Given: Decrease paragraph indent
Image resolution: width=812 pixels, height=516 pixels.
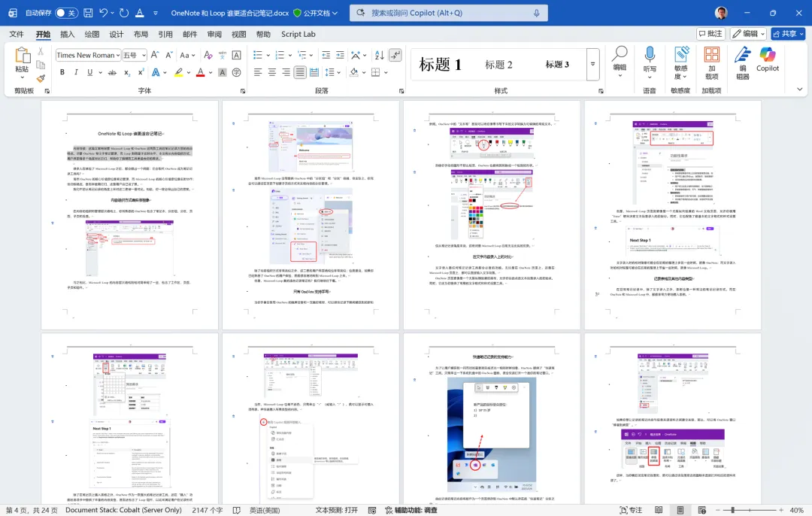Looking at the screenshot, I should click(326, 55).
